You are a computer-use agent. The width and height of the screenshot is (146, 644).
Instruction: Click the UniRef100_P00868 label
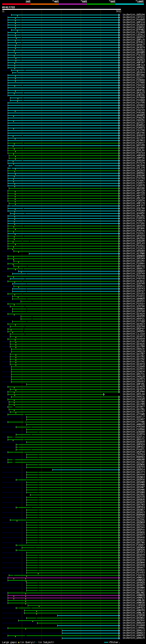(x=134, y=625)
